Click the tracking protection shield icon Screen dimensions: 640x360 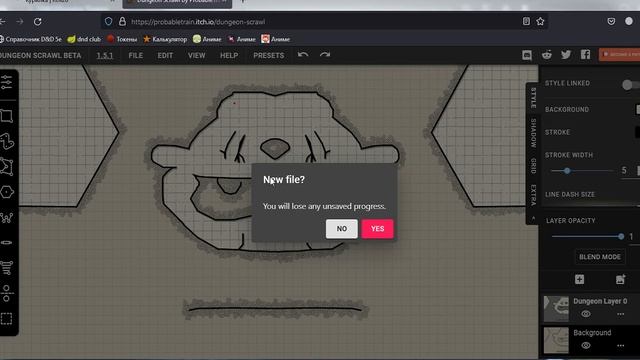pyautogui.click(x=108, y=22)
